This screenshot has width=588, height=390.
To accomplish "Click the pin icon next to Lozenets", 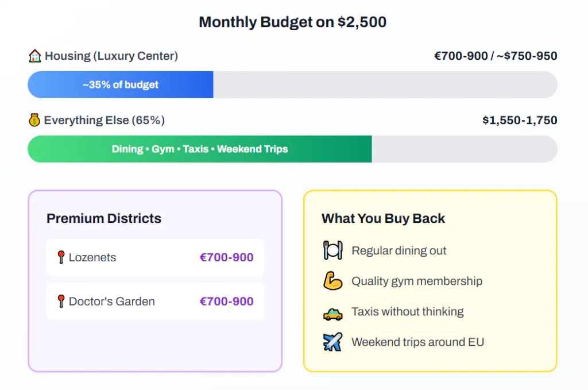I will coord(61,257).
